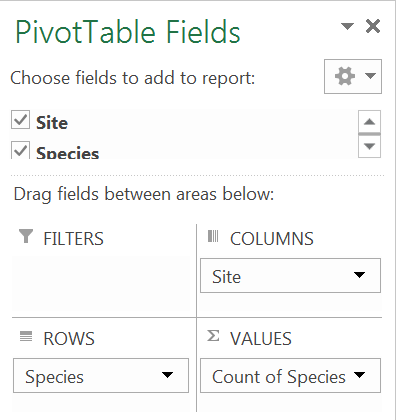The width and height of the screenshot is (396, 420).
Task: Uncheck the Species field checkbox
Action: coord(21,150)
